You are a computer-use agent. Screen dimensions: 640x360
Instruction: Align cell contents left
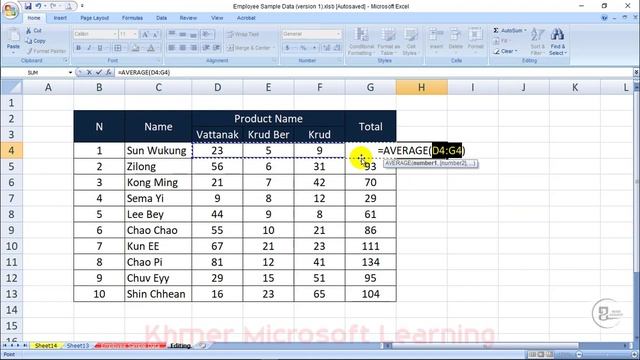pyautogui.click(x=172, y=48)
